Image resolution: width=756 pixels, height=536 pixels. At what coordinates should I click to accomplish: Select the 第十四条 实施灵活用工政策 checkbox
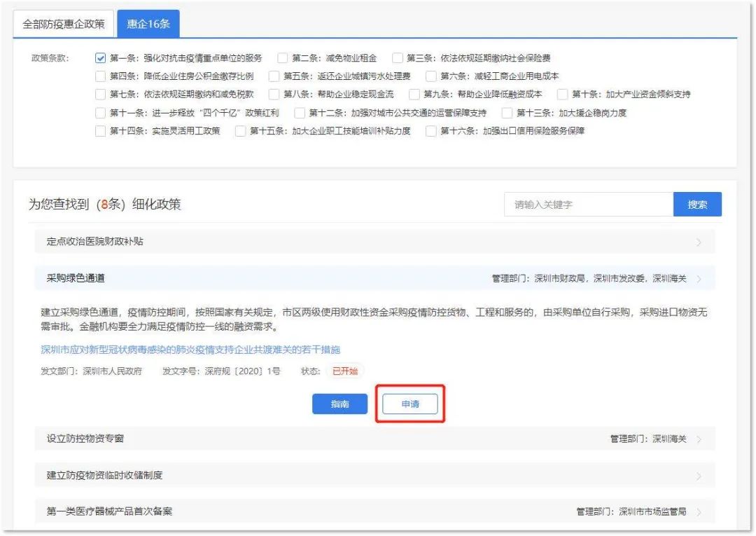pyautogui.click(x=100, y=131)
